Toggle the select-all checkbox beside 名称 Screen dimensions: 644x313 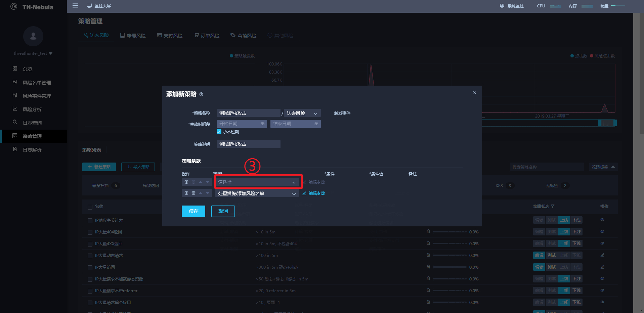point(90,207)
